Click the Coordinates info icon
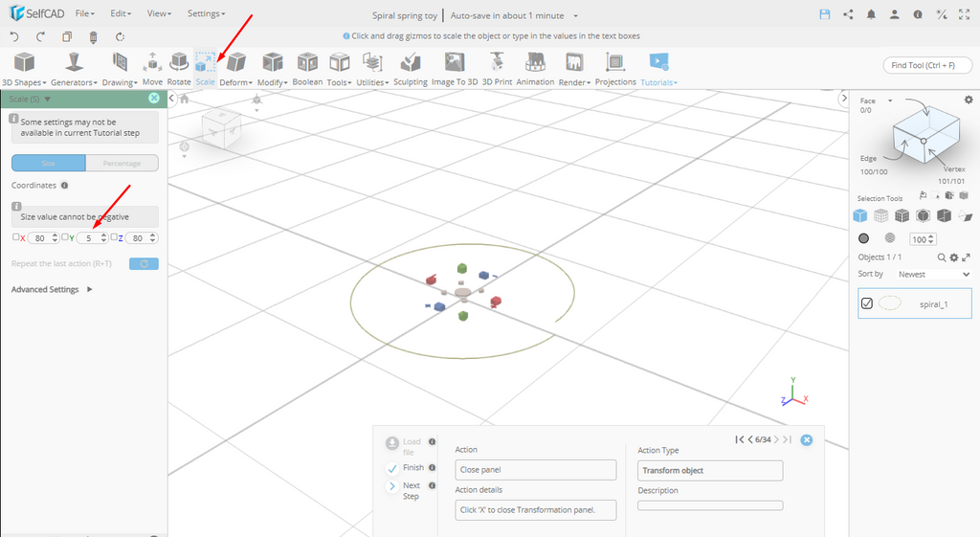This screenshot has height=537, width=980. 64,185
